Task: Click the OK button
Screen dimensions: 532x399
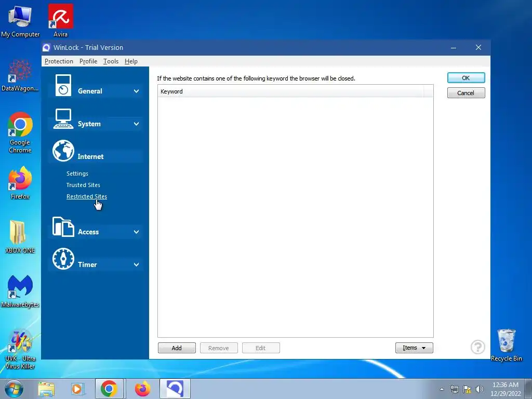Action: pos(466,78)
